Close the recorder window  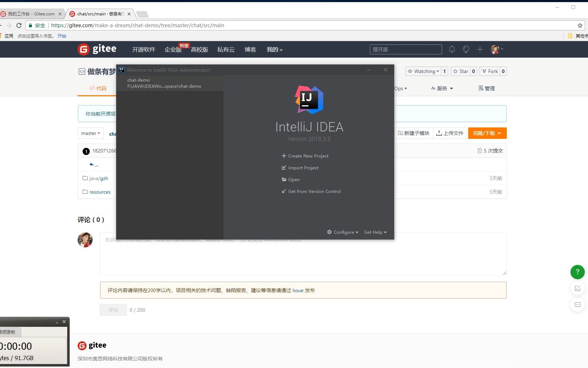[64, 322]
